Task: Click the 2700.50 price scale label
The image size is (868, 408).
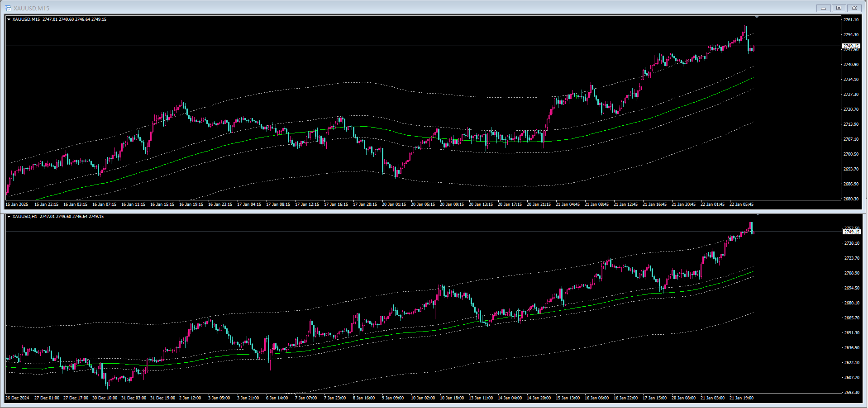Action: [x=851, y=154]
